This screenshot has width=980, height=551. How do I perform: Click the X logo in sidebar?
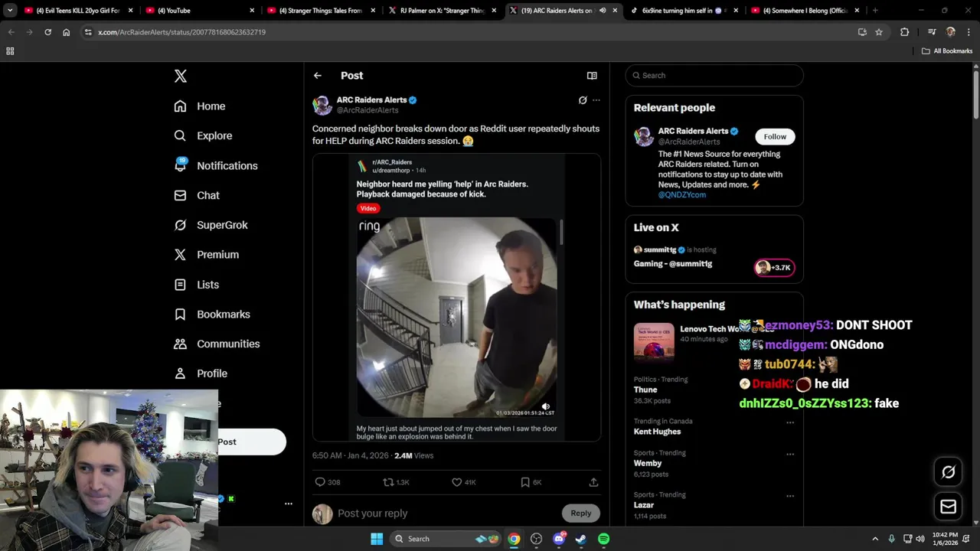tap(180, 76)
